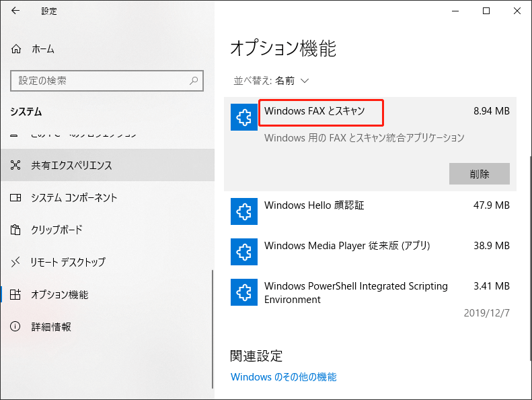Screen dimensions: 532x400
Task: Go to ホーム home page
Action: coord(43,49)
